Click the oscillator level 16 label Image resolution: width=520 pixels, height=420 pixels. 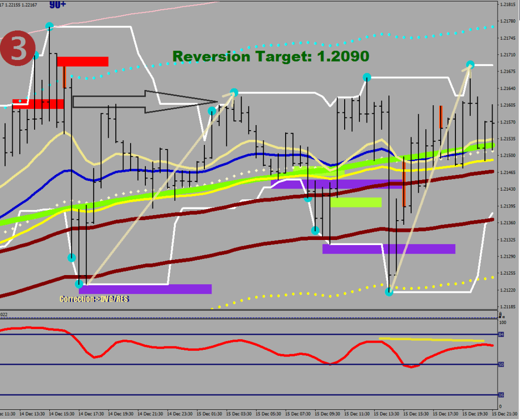coord(501,395)
